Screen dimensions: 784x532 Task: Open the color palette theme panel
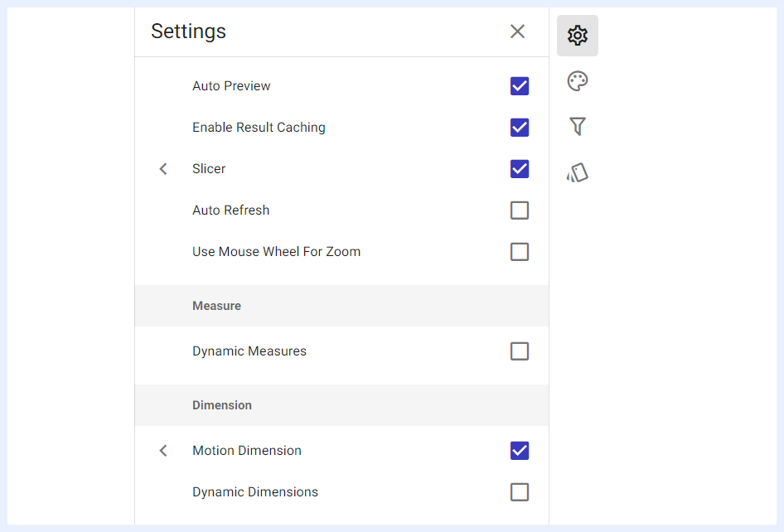click(578, 81)
